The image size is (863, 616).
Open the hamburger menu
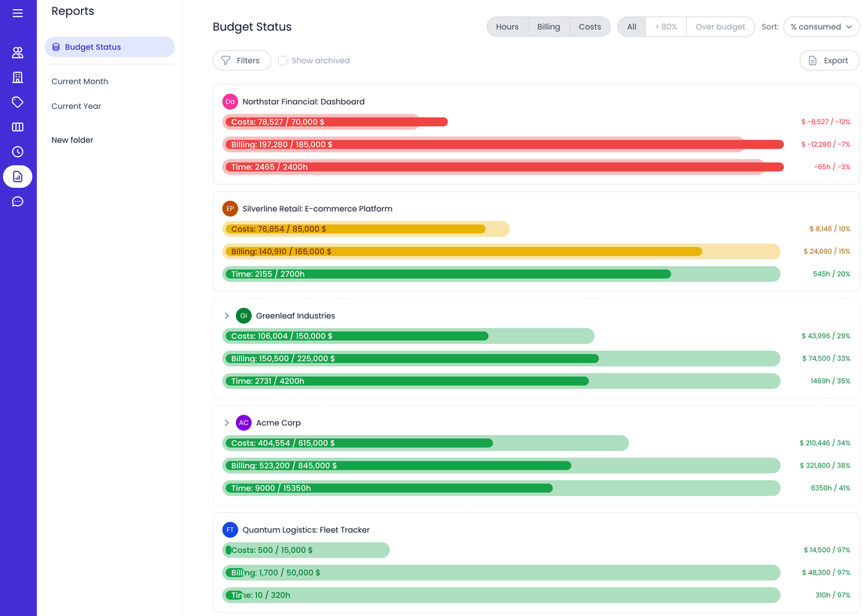pos(17,14)
